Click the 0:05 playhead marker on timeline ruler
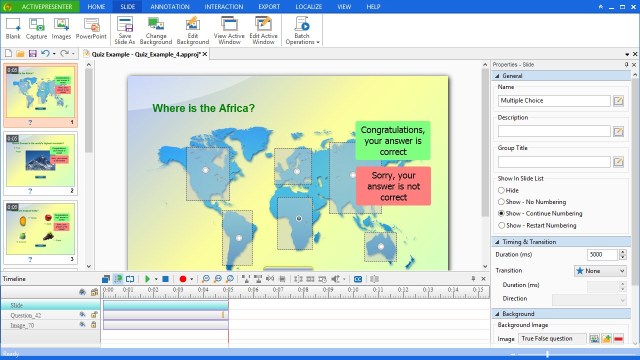 (x=228, y=290)
